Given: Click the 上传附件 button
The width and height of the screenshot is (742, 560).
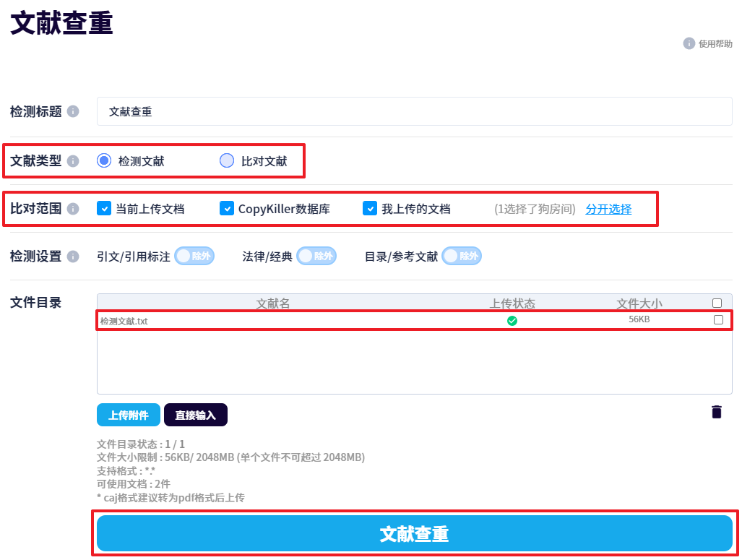Looking at the screenshot, I should coord(129,415).
